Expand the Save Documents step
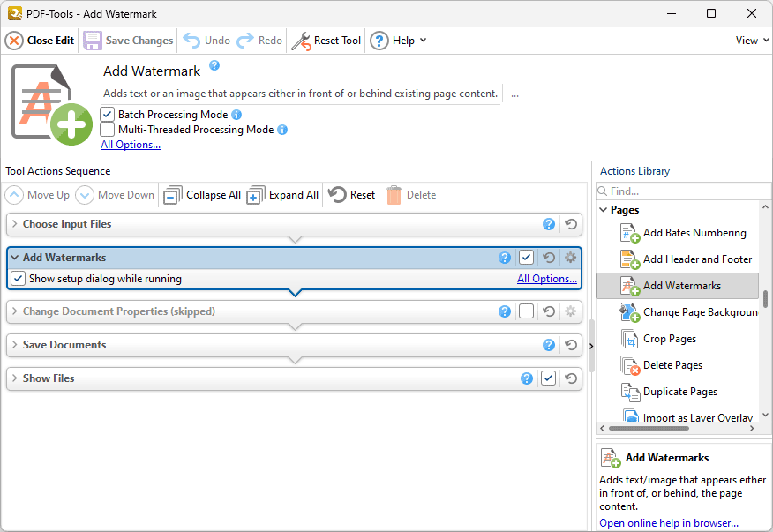 (15, 345)
